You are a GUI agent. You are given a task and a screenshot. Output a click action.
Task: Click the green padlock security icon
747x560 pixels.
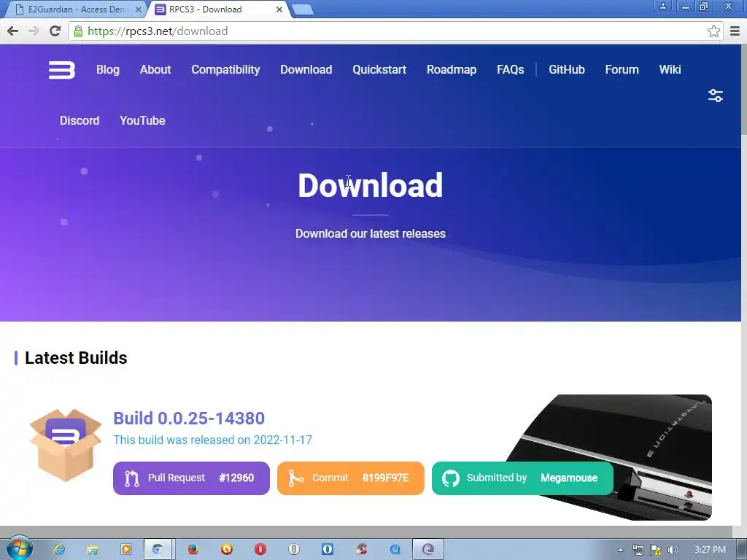[78, 31]
